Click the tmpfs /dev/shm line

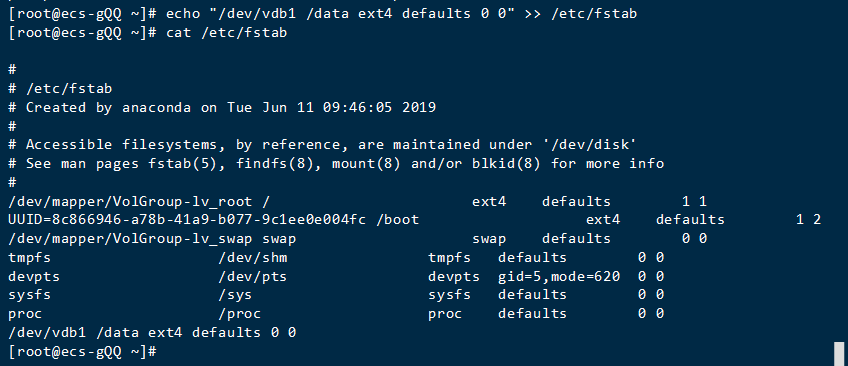click(x=336, y=258)
